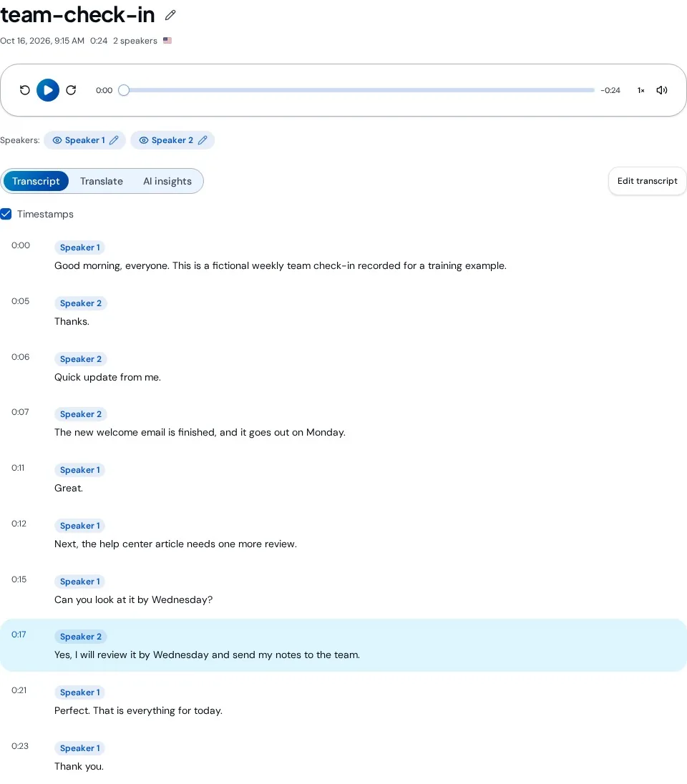Open the AI insights tab
This screenshot has height=784, width=687.
(x=167, y=181)
